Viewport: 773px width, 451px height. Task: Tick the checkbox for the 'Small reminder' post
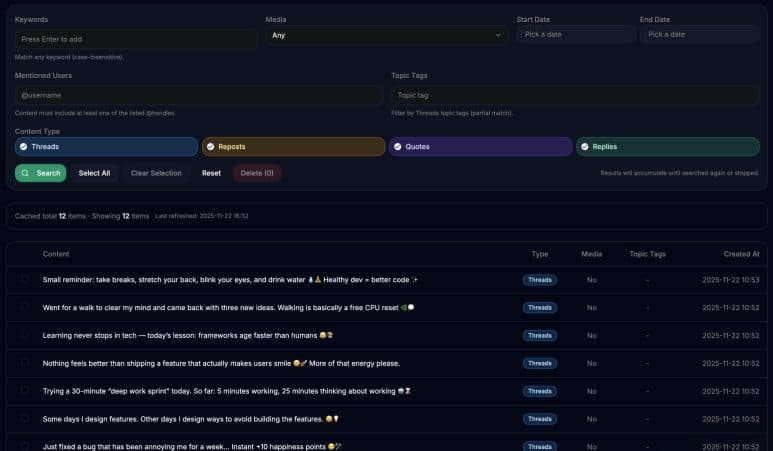[26, 280]
